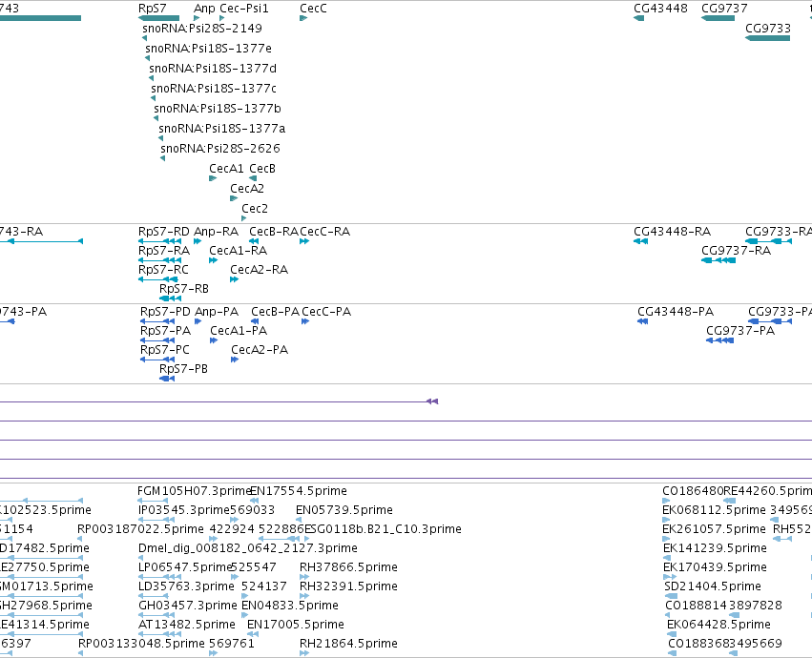Select IP03545.3prime EST label
This screenshot has height=658, width=812.
184,510
